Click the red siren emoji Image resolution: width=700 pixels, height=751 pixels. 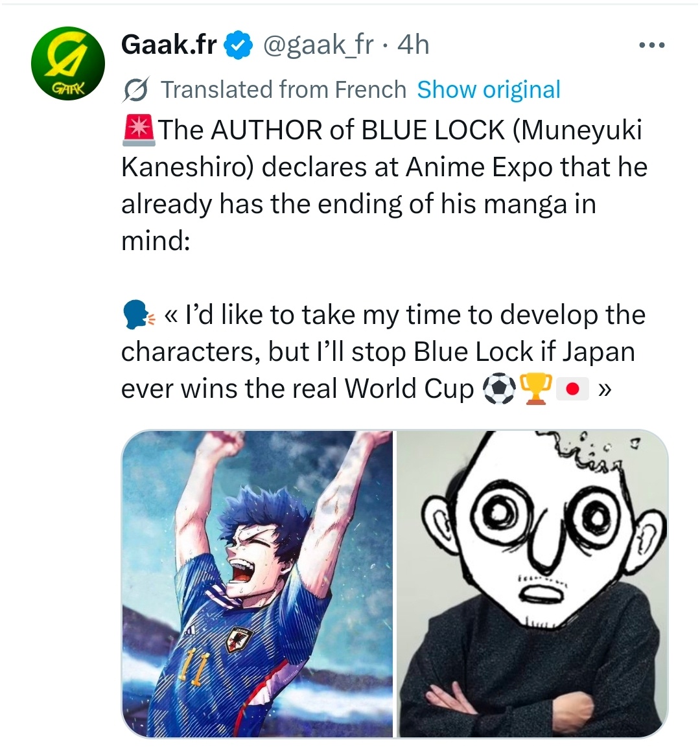click(139, 130)
